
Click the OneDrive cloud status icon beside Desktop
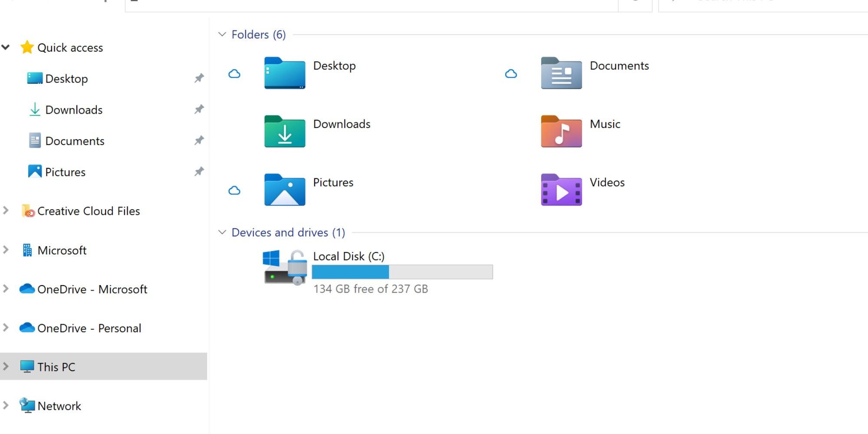coord(234,74)
